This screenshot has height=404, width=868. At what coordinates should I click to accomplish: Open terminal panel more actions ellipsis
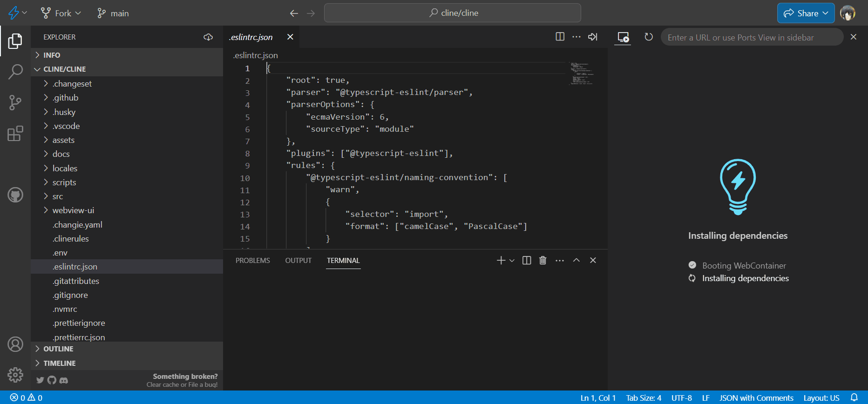(x=560, y=260)
